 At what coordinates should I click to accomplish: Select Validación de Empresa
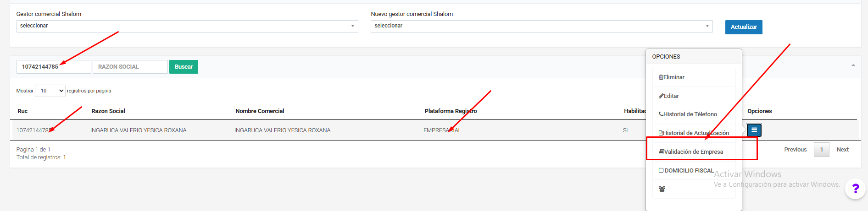click(x=693, y=152)
